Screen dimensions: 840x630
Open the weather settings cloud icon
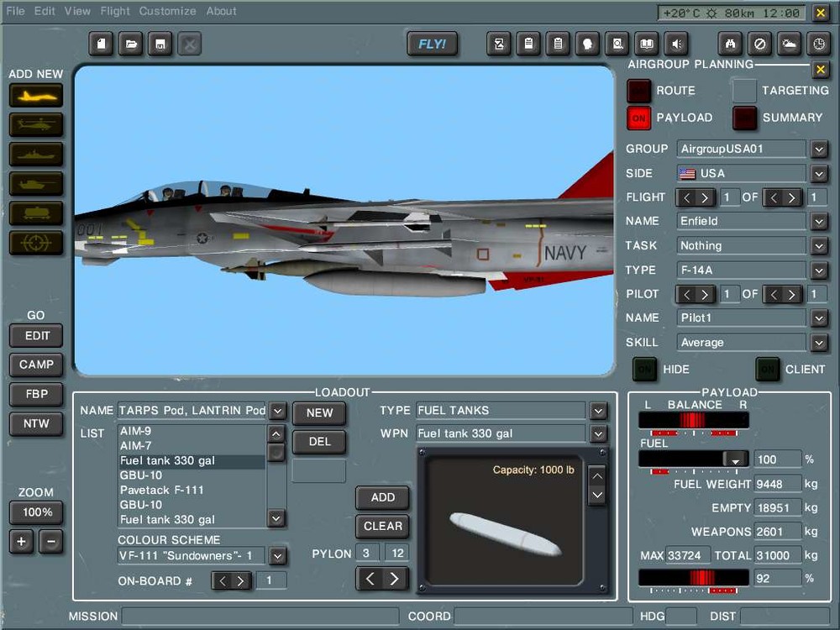[x=790, y=44]
